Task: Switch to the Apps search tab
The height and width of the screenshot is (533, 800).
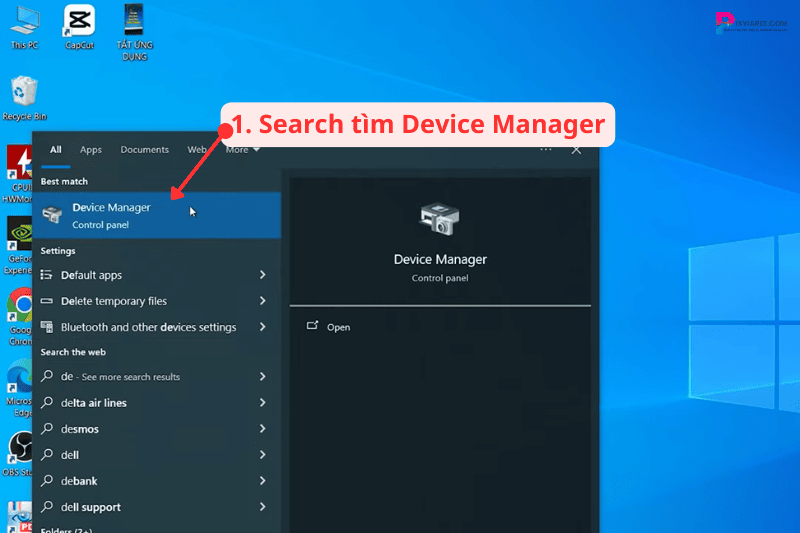Action: click(x=91, y=150)
